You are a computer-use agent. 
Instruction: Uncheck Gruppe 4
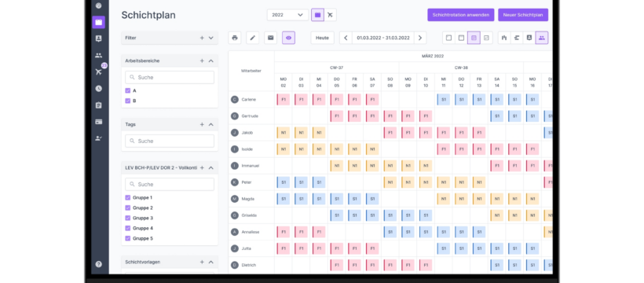point(128,228)
